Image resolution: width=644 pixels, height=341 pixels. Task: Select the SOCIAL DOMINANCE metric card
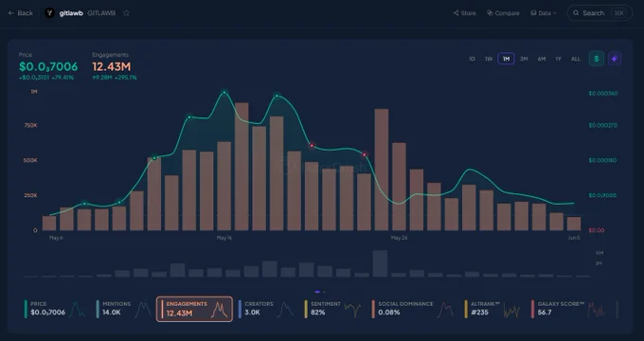[x=412, y=309]
